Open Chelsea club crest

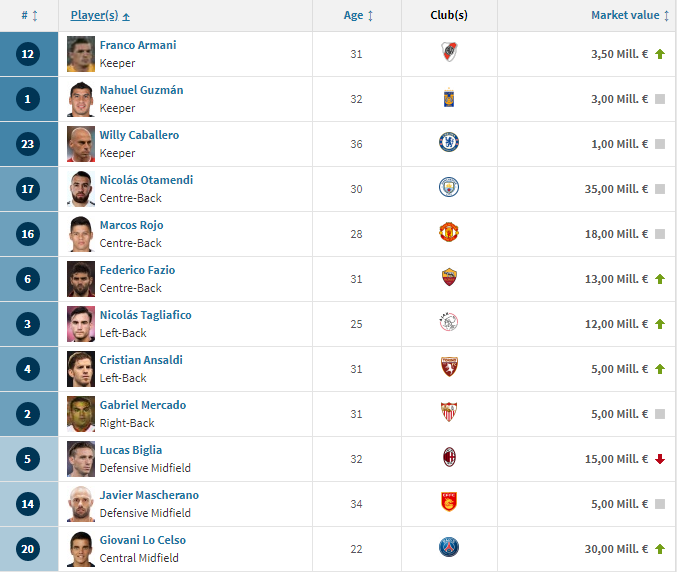pyautogui.click(x=449, y=142)
